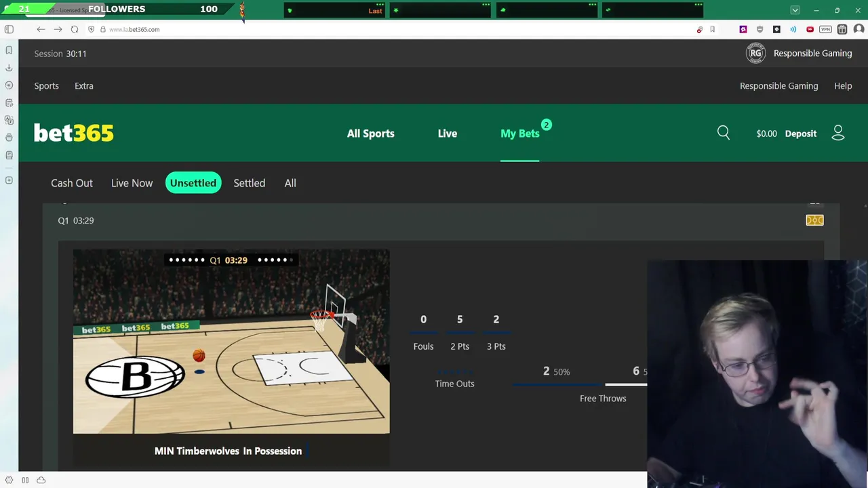Click the pause icon in the bottom bar
The width and height of the screenshot is (868, 488).
pyautogui.click(x=25, y=480)
